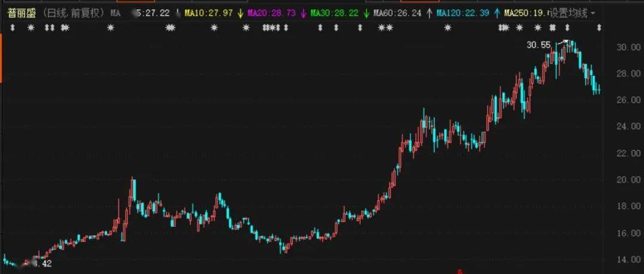Screen dimensions: 644x274
Task: Click the red icon at the chart's bottom edge
Action: (x=460, y=272)
